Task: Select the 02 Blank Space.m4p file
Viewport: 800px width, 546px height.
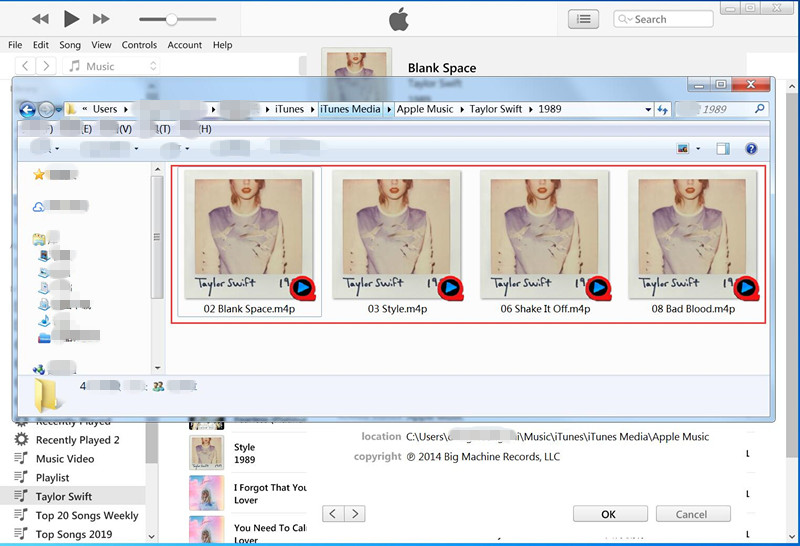Action: pos(249,242)
